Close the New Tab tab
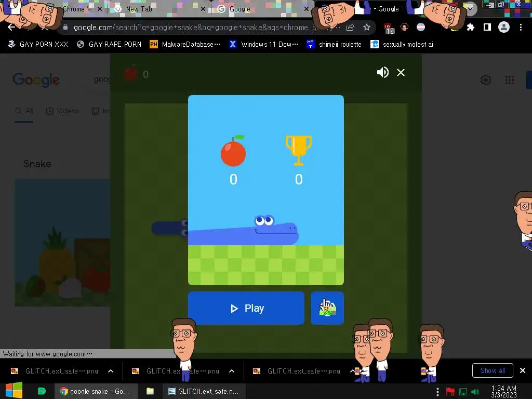This screenshot has height=399, width=532. click(203, 9)
